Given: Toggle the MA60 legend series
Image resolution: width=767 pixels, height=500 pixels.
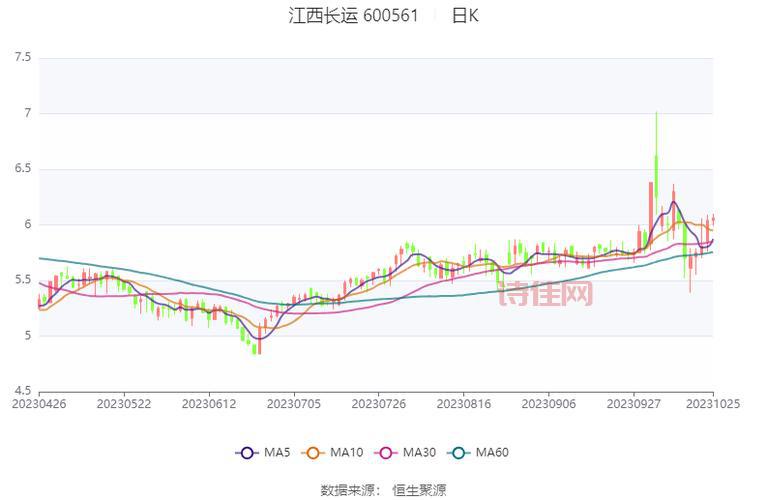Looking at the screenshot, I should pyautogui.click(x=478, y=453).
